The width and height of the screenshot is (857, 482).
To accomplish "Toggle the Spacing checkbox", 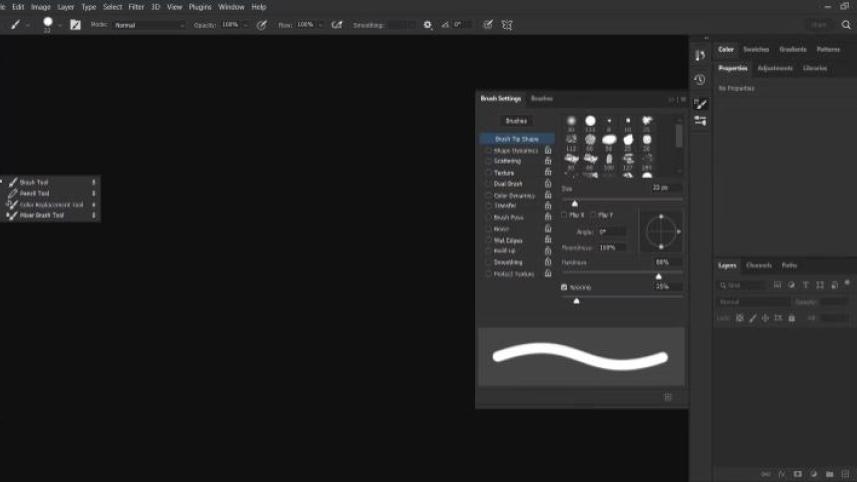I will 564,287.
